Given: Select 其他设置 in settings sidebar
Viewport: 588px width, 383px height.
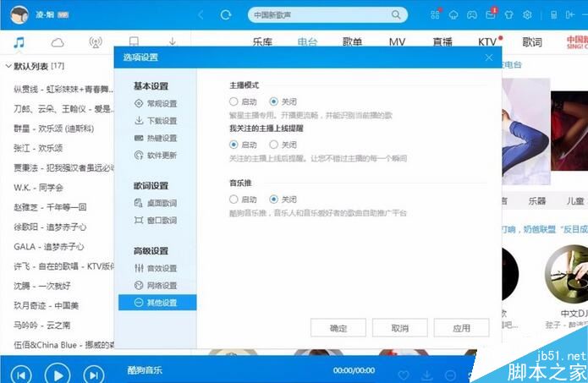Looking at the screenshot, I should pos(157,303).
